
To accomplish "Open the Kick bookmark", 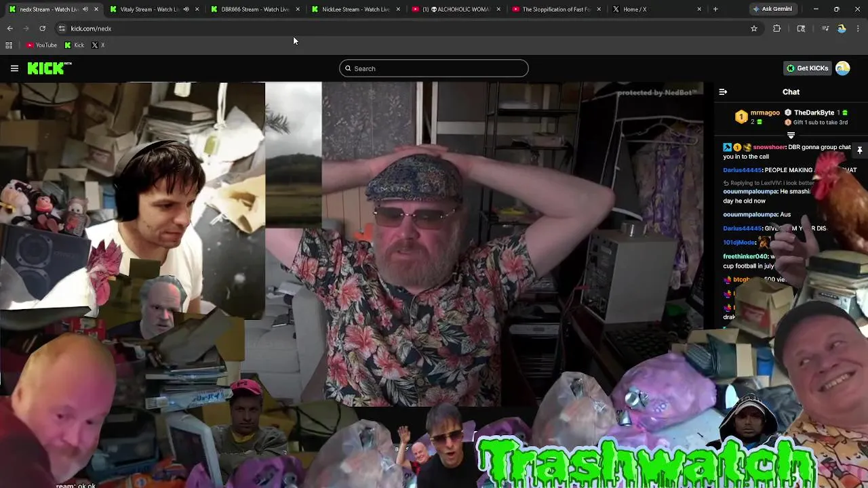I will coord(75,45).
